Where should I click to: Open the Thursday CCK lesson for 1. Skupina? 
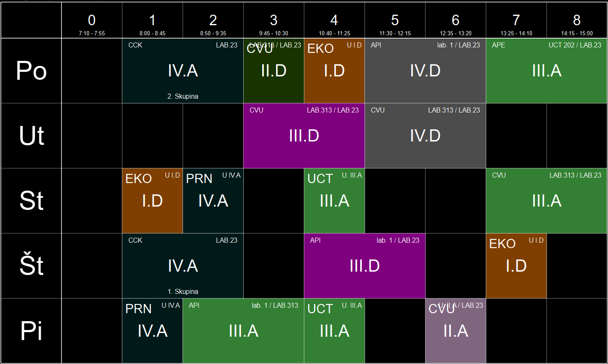tap(183, 266)
